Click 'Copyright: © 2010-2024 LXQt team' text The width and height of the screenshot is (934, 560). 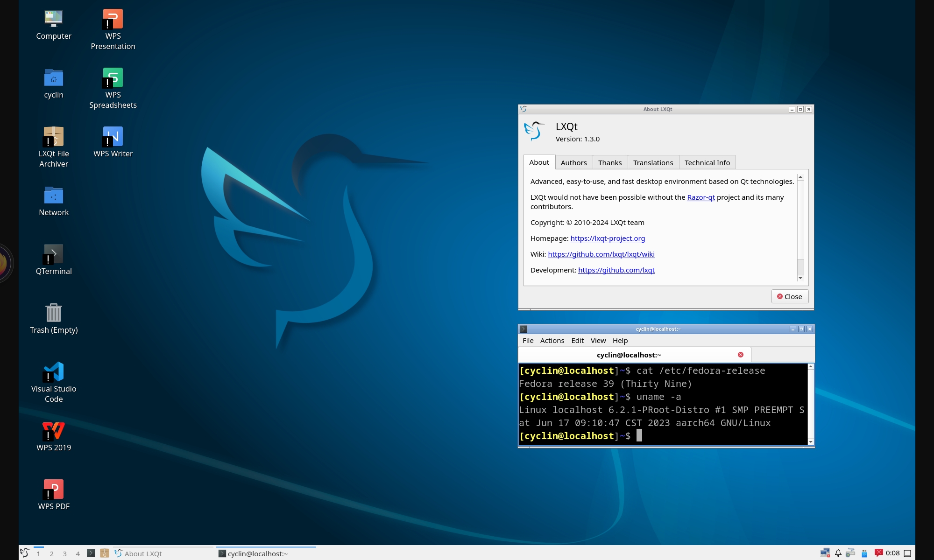pyautogui.click(x=587, y=222)
